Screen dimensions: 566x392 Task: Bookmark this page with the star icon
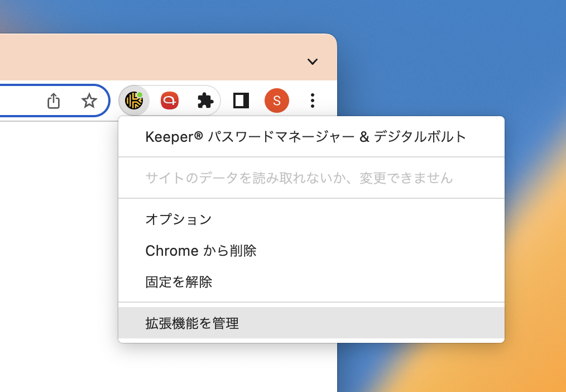[x=89, y=101]
